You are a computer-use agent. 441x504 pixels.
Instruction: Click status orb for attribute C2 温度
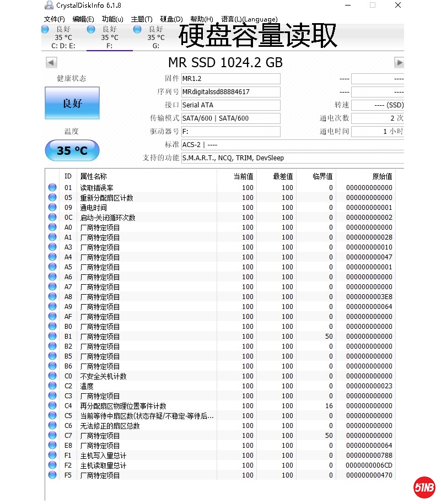pyautogui.click(x=52, y=386)
